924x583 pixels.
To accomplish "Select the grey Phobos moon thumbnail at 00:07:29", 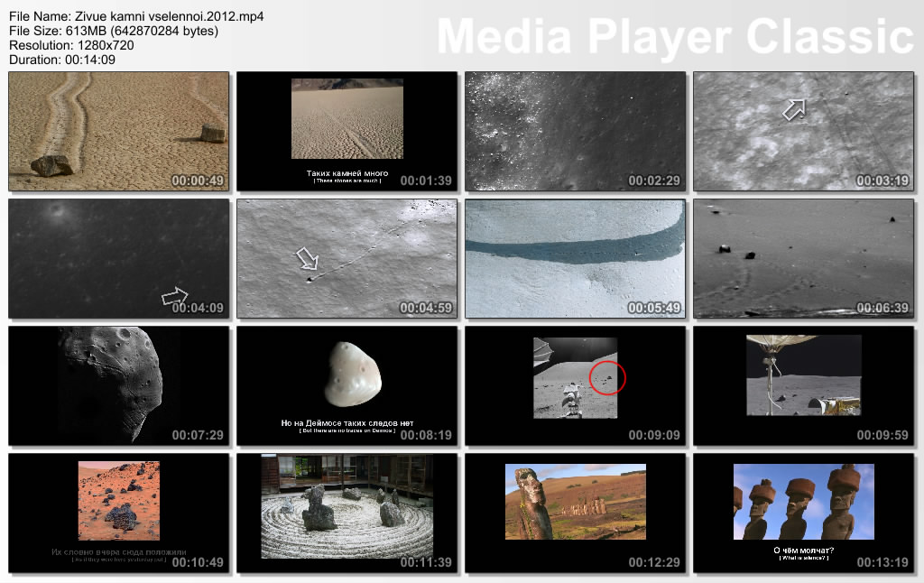I will click(118, 386).
